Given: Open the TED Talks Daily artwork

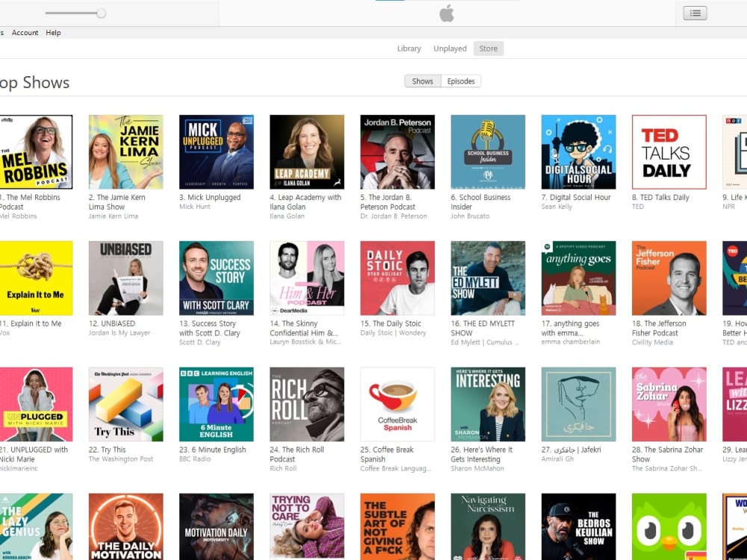Looking at the screenshot, I should click(x=669, y=152).
